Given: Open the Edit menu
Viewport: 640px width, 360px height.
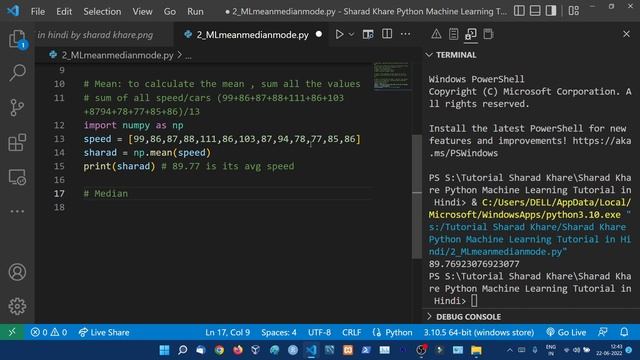Looking at the screenshot, I should [64, 11].
